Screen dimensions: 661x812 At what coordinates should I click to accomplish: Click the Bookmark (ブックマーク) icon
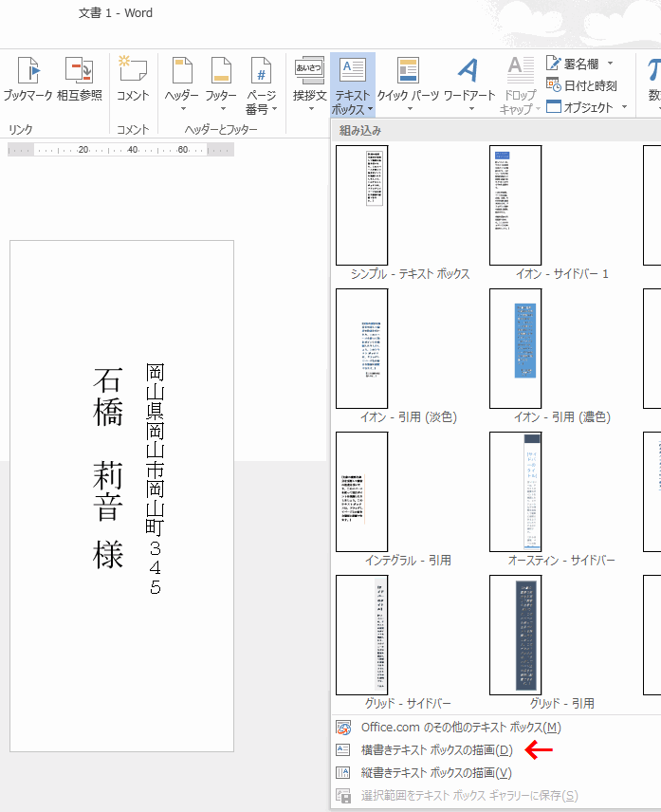(28, 70)
